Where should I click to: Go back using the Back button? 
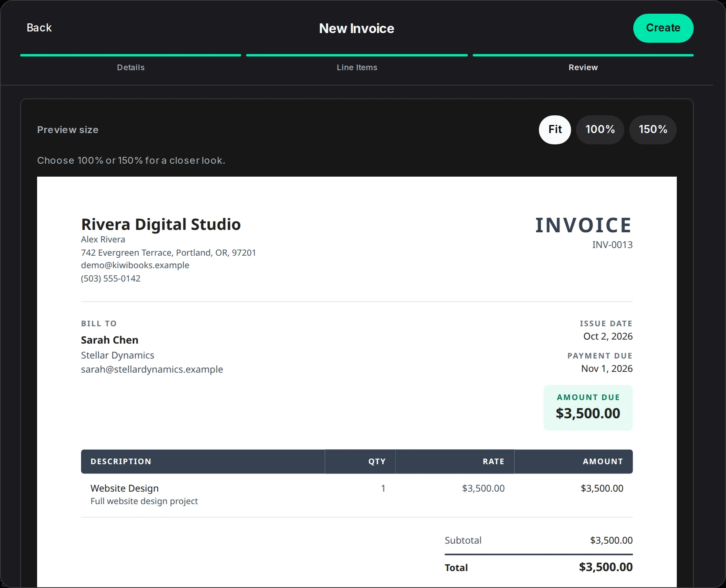[x=39, y=28]
